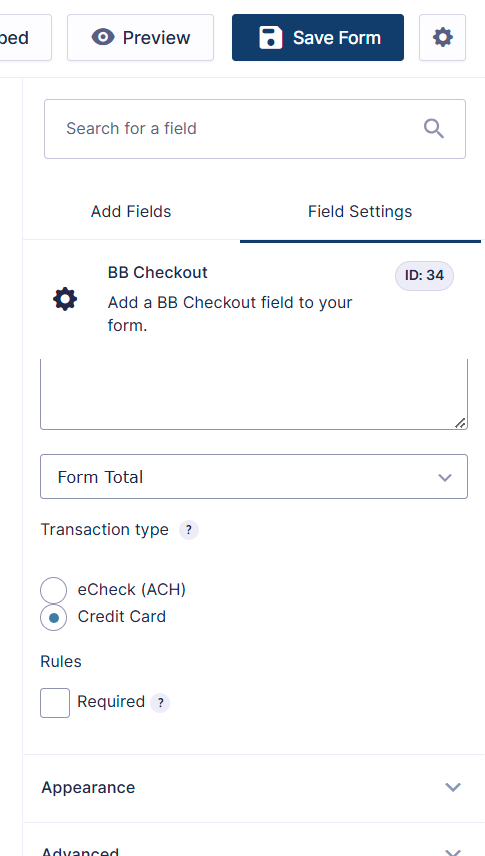Click the Save Form button
The height and width of the screenshot is (856, 485).
pyautogui.click(x=318, y=38)
